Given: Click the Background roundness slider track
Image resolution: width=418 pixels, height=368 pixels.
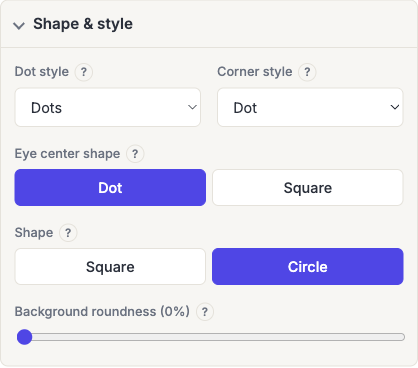Looking at the screenshot, I should coord(211,337).
